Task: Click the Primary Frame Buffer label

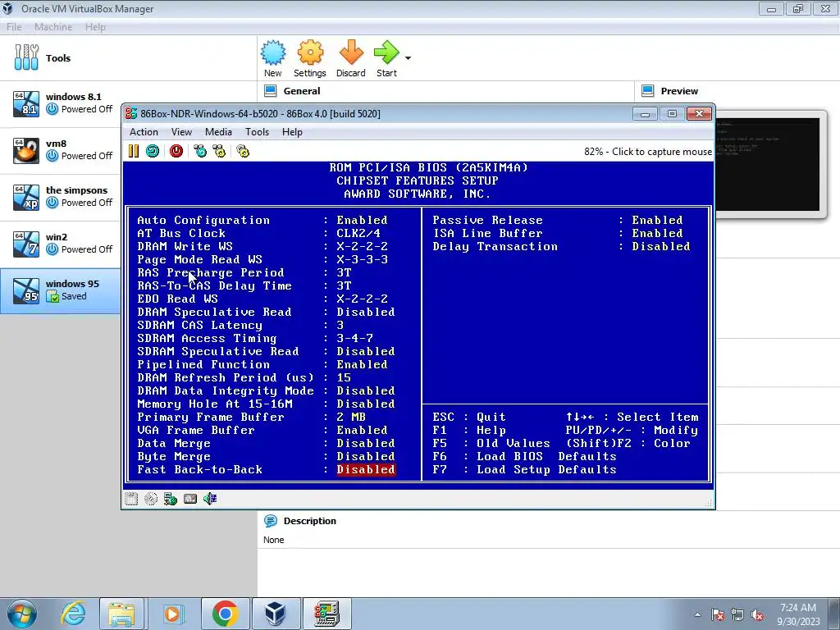Action: coord(211,417)
